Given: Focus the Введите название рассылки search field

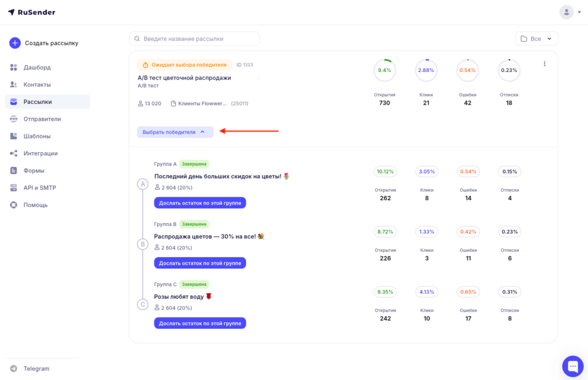Looking at the screenshot, I should pyautogui.click(x=194, y=39).
